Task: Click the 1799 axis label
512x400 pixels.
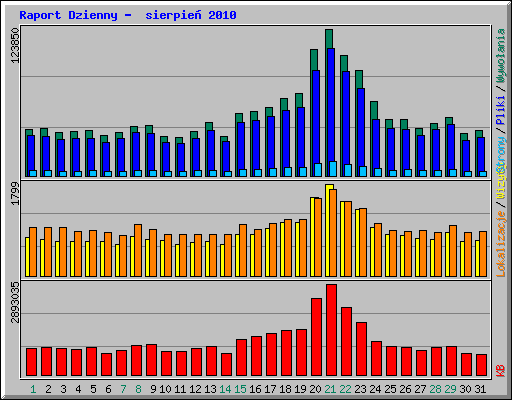Action: (15, 193)
